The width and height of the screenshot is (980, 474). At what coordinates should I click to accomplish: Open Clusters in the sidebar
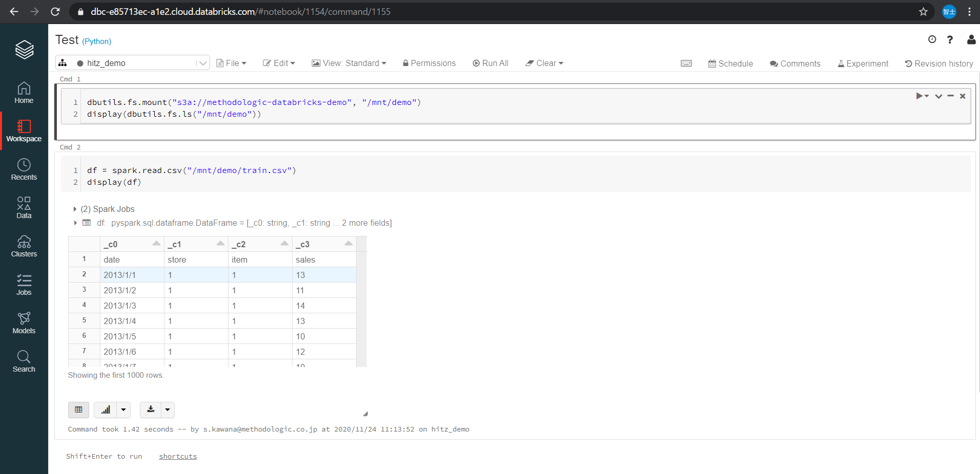24,246
